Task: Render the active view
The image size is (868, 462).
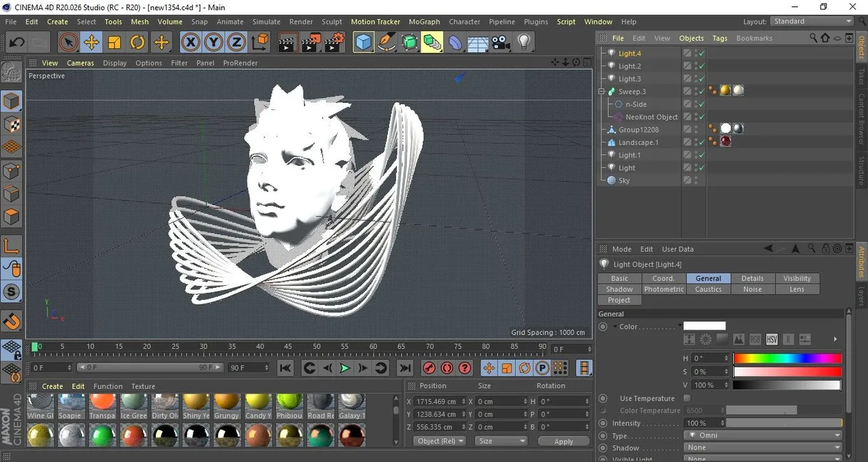Action: click(288, 43)
